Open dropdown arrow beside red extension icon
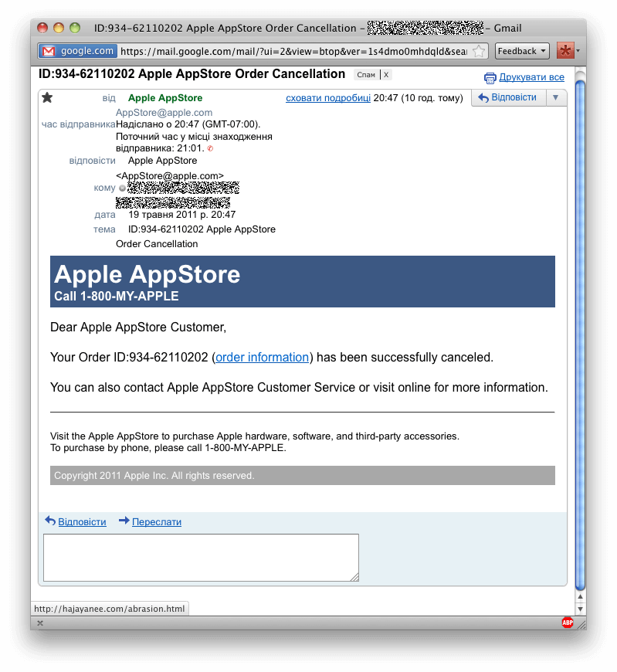This screenshot has width=617, height=672. coord(578,50)
